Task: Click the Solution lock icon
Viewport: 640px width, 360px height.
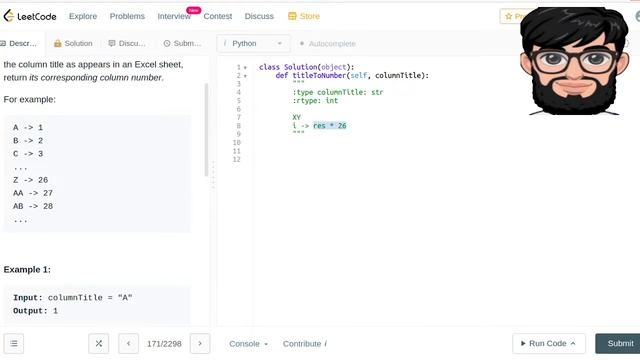Action: [x=58, y=43]
